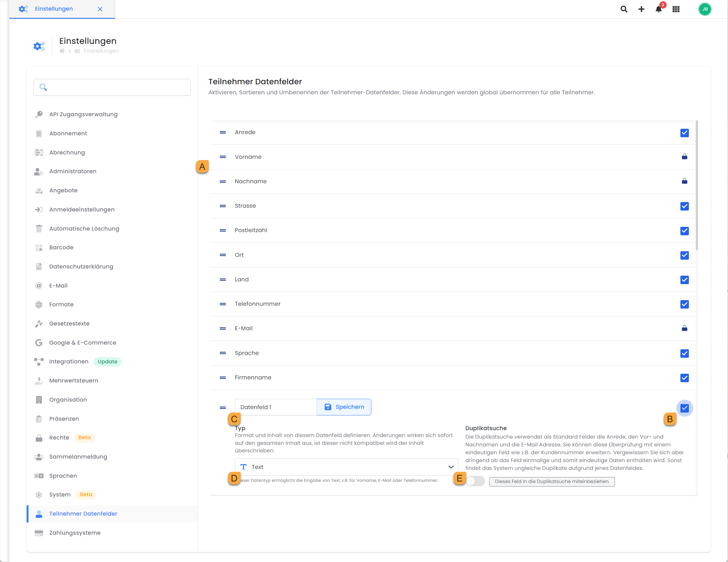Screen dimensions: 728x562
Task: Click the Speichern button for Datenfeld 1
Action: click(344, 407)
